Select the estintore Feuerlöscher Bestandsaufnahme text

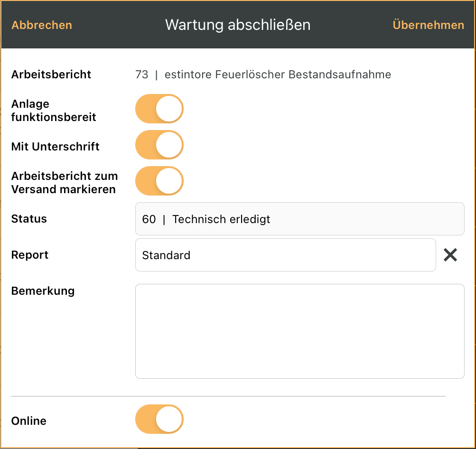[x=278, y=75]
